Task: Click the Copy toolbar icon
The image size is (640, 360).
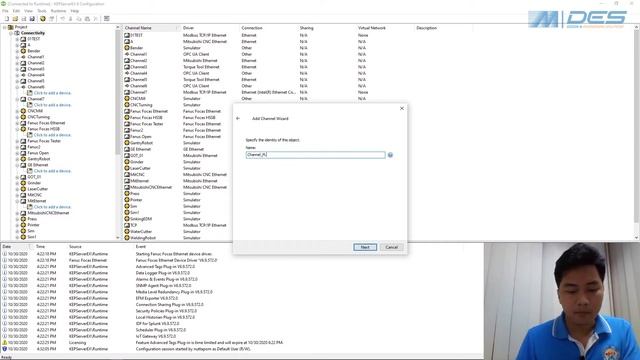Action: tap(79, 19)
